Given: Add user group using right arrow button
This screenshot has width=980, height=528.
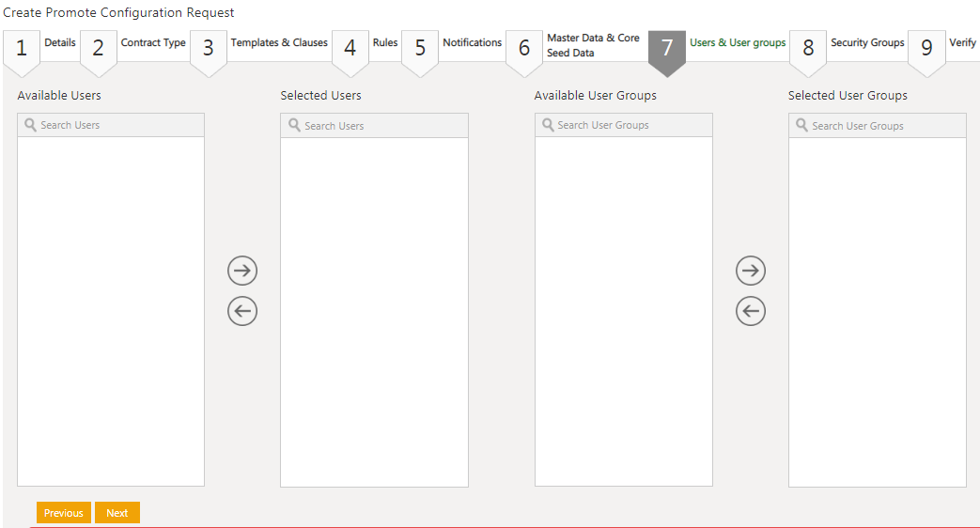Looking at the screenshot, I should (x=750, y=271).
